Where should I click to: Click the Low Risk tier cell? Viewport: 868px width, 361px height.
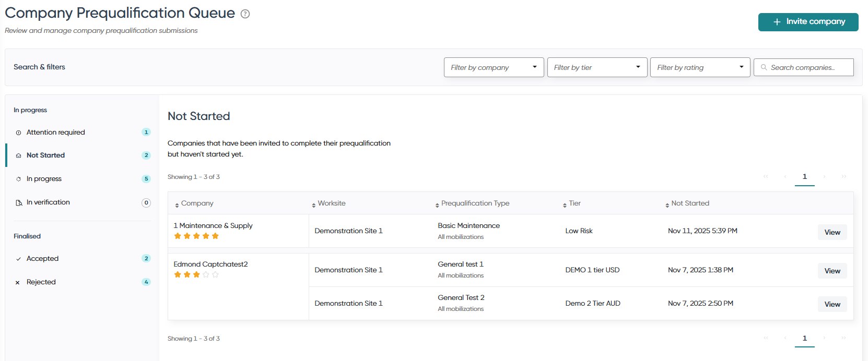click(579, 231)
